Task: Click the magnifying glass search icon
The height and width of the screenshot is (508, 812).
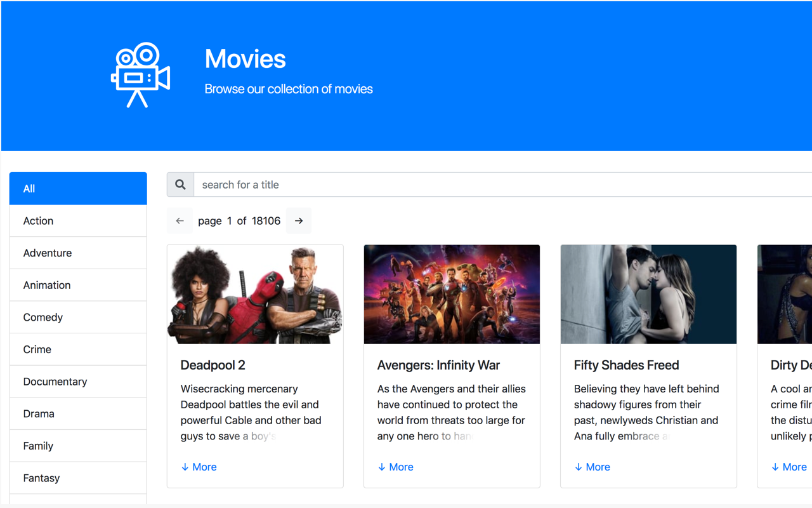Action: (x=180, y=184)
